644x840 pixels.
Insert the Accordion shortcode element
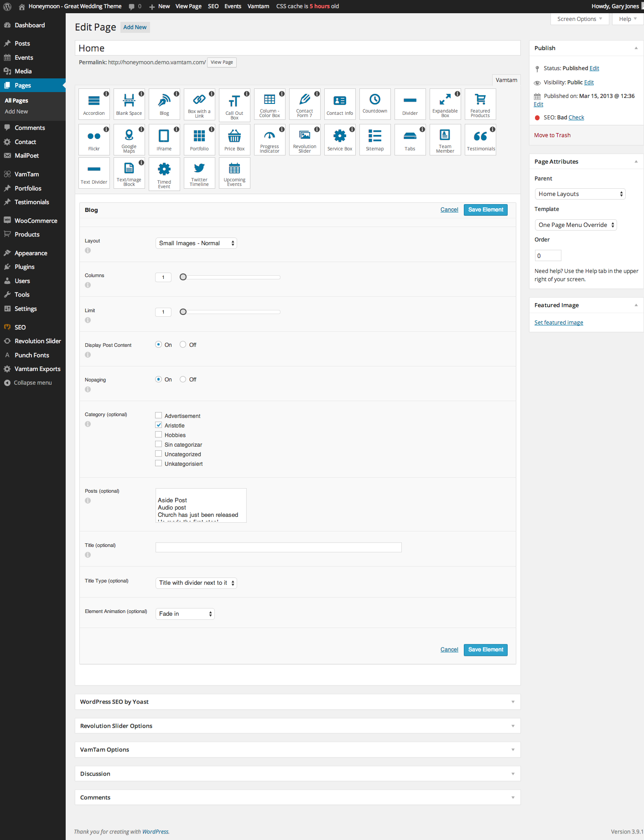[x=94, y=104]
